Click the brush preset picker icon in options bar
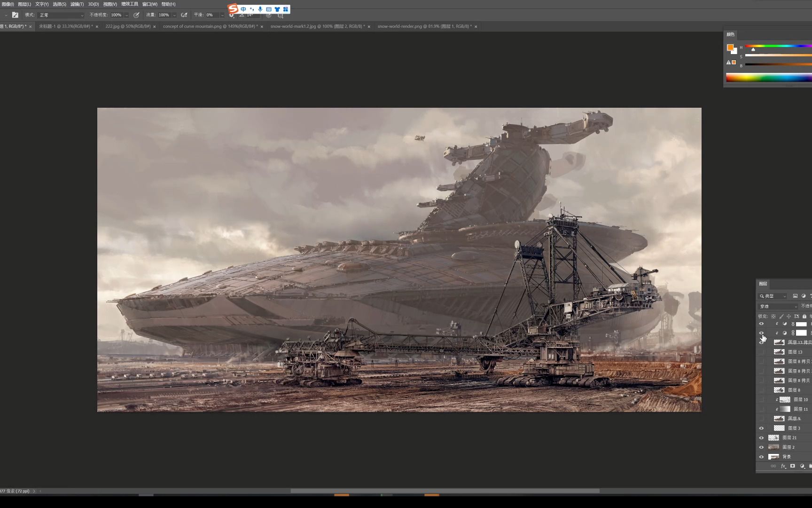 15,15
